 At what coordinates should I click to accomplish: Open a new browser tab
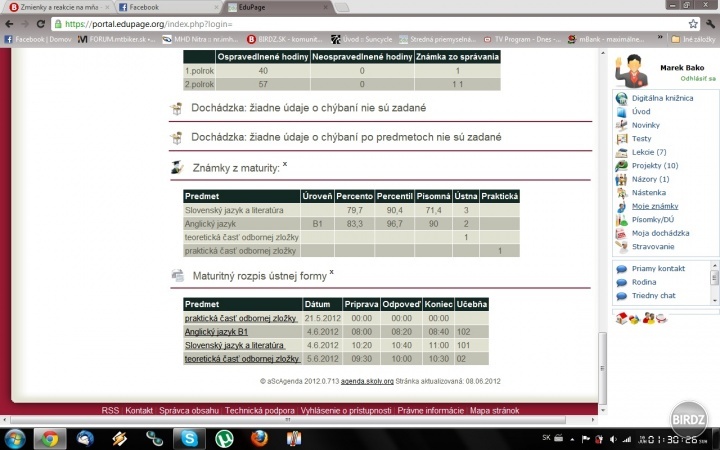click(342, 7)
